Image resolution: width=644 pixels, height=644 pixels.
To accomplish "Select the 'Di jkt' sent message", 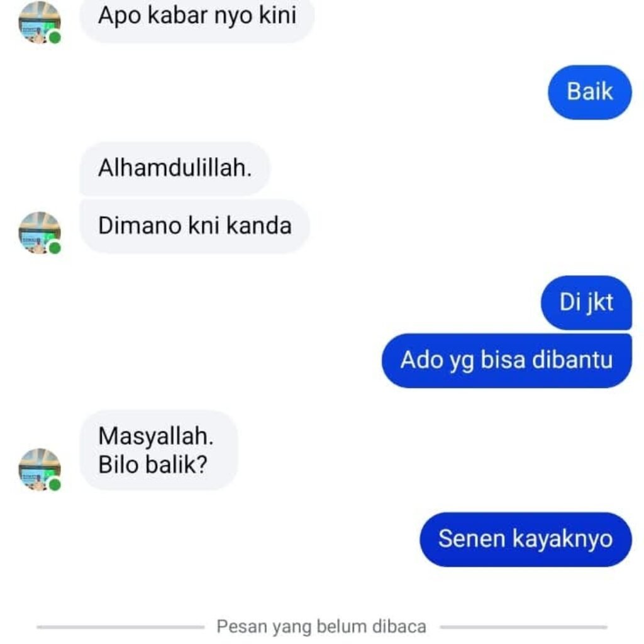I will [586, 303].
